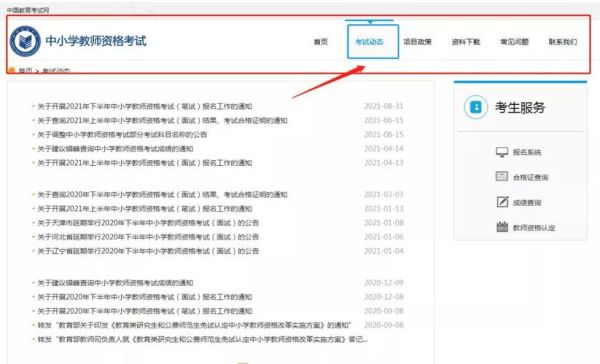Image resolution: width=600 pixels, height=364 pixels.
Task: Open the 资料下载 navigation tab
Action: click(466, 42)
